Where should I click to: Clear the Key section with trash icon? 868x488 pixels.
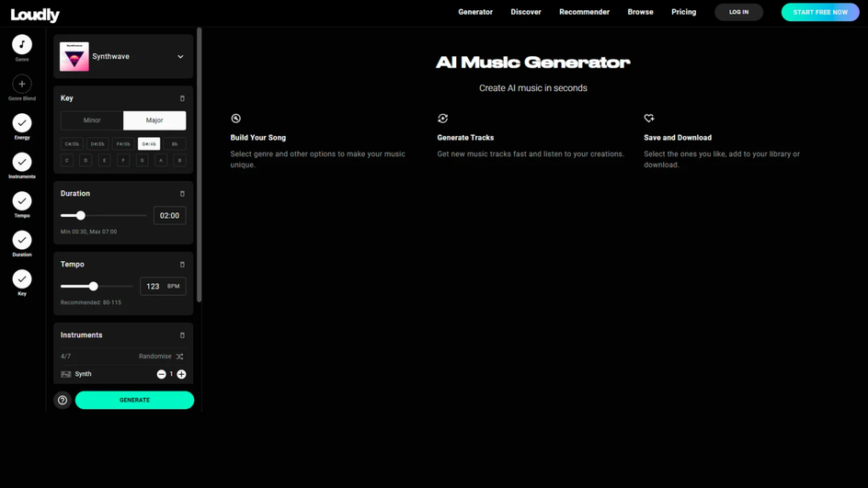click(x=182, y=98)
